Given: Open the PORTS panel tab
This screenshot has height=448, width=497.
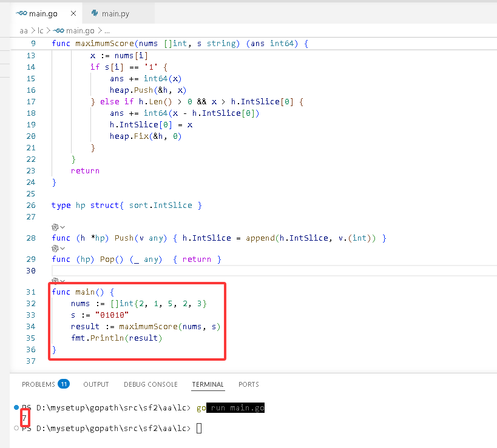Looking at the screenshot, I should [x=249, y=384].
